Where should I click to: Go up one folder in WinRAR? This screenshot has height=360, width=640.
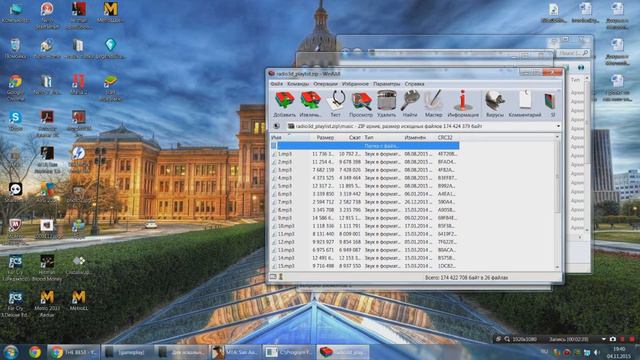276,127
